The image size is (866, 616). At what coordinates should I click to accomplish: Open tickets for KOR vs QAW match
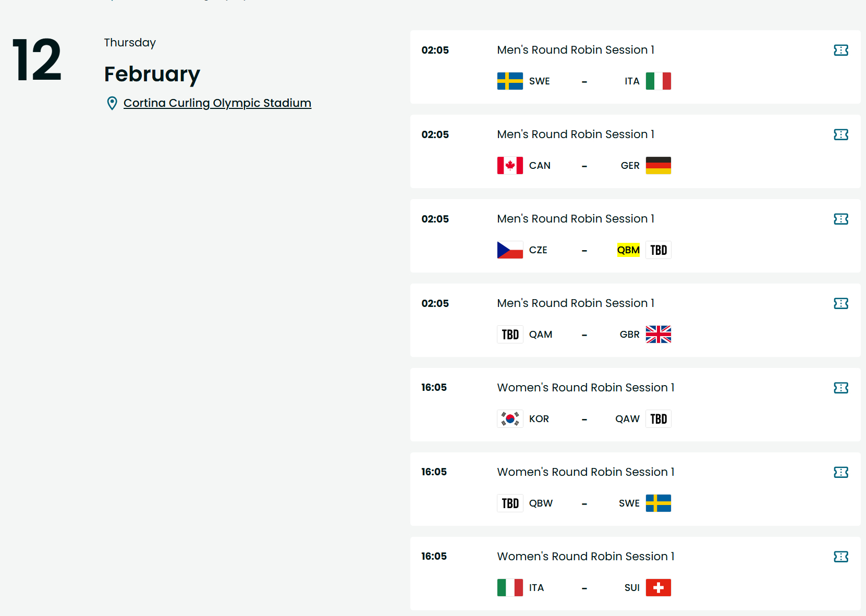(840, 388)
